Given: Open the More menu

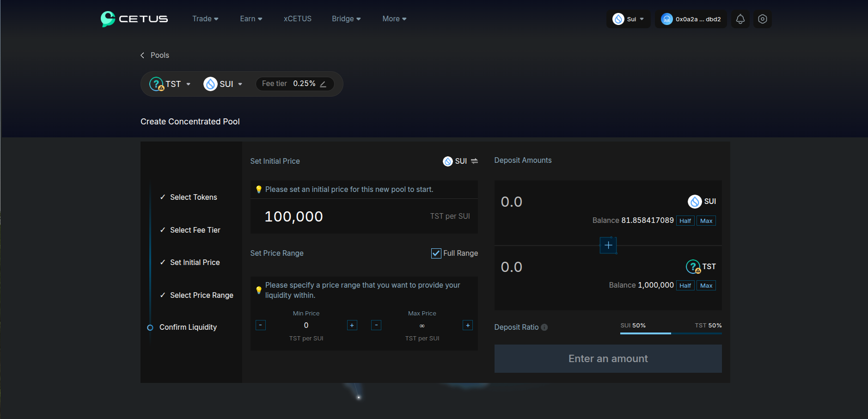Looking at the screenshot, I should 395,19.
